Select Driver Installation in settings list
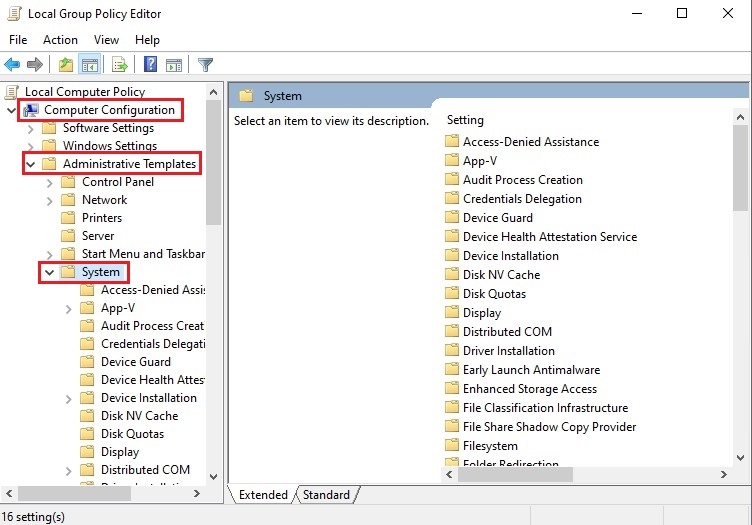This screenshot has width=752, height=525. click(x=509, y=351)
